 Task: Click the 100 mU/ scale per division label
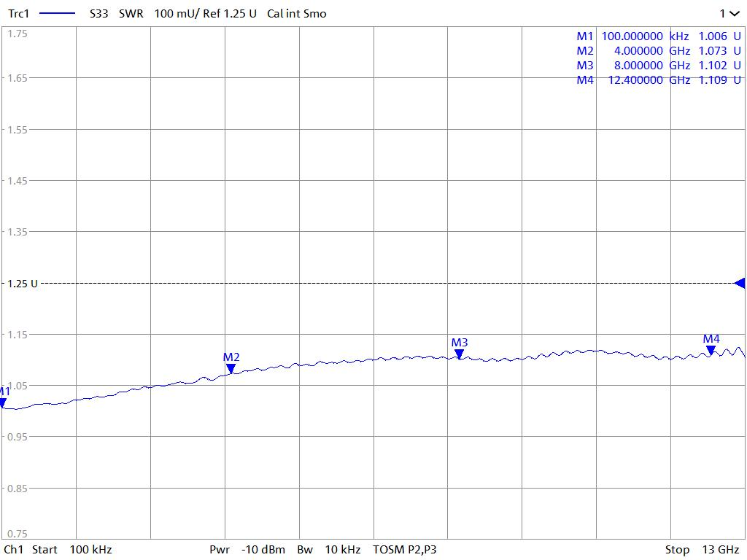click(176, 14)
